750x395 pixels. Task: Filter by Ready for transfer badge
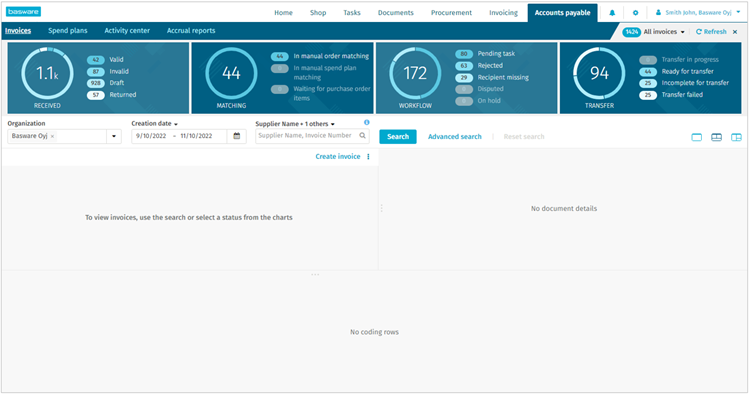(648, 71)
